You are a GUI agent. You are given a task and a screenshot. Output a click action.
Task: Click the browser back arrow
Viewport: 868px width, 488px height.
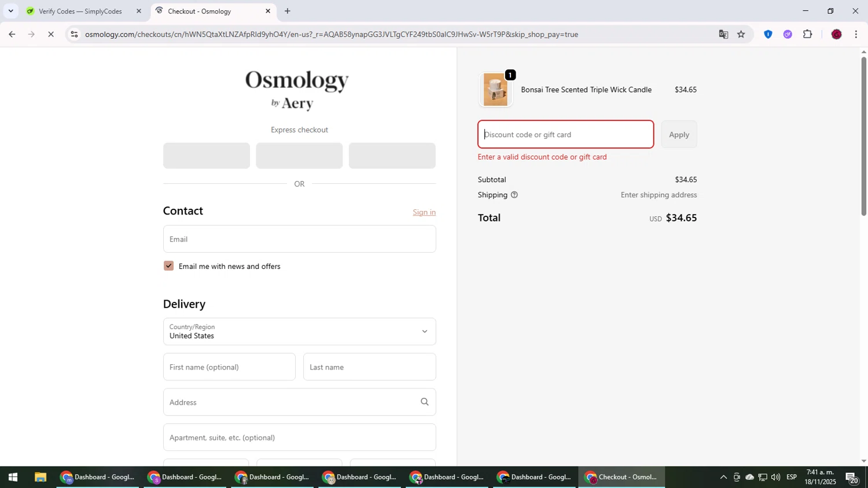click(x=12, y=34)
